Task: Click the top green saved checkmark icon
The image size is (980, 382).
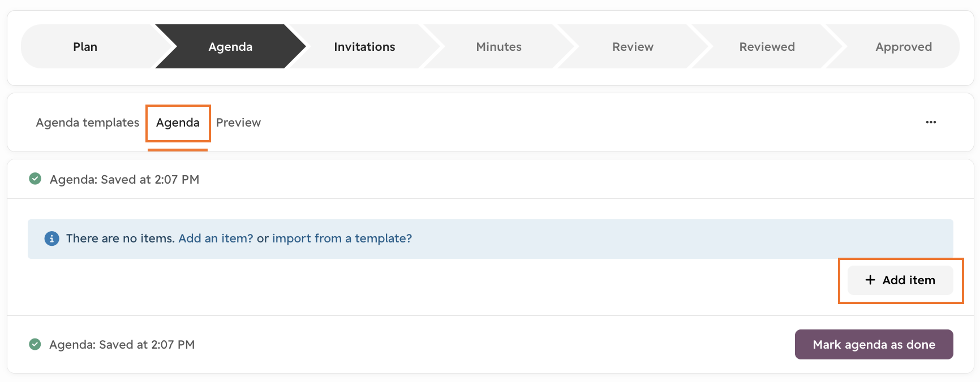Action: point(35,179)
